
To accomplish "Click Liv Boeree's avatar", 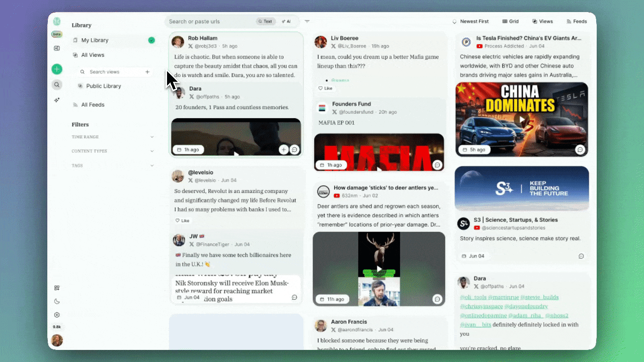I will coord(321,42).
